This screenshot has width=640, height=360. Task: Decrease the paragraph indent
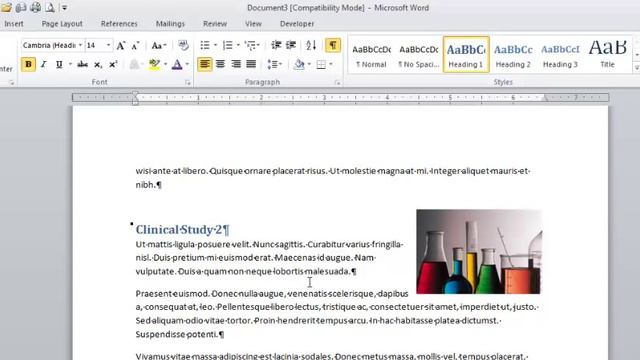[x=276, y=45]
